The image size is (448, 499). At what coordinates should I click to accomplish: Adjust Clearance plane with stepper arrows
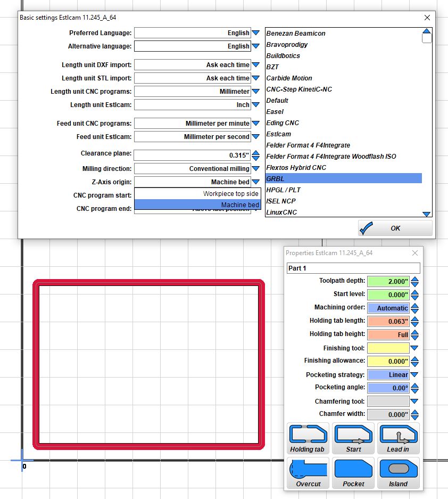[x=255, y=156]
